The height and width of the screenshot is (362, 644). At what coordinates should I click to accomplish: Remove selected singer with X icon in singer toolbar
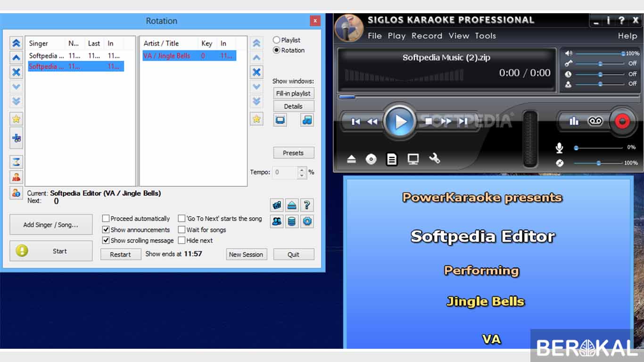point(16,72)
